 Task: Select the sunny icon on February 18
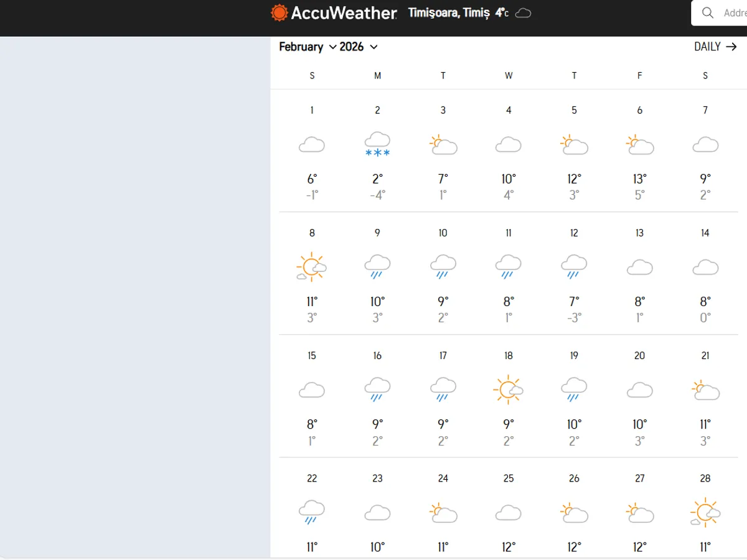pyautogui.click(x=508, y=389)
